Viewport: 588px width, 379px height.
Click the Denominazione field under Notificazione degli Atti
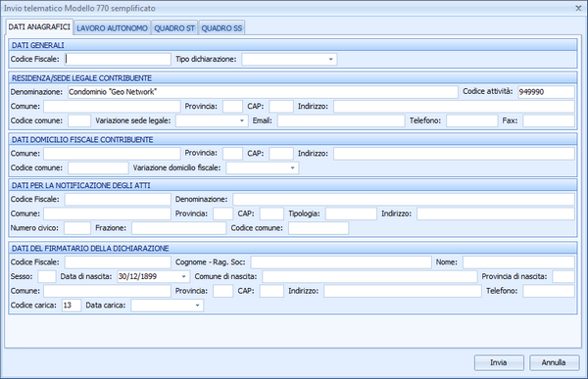point(404,200)
